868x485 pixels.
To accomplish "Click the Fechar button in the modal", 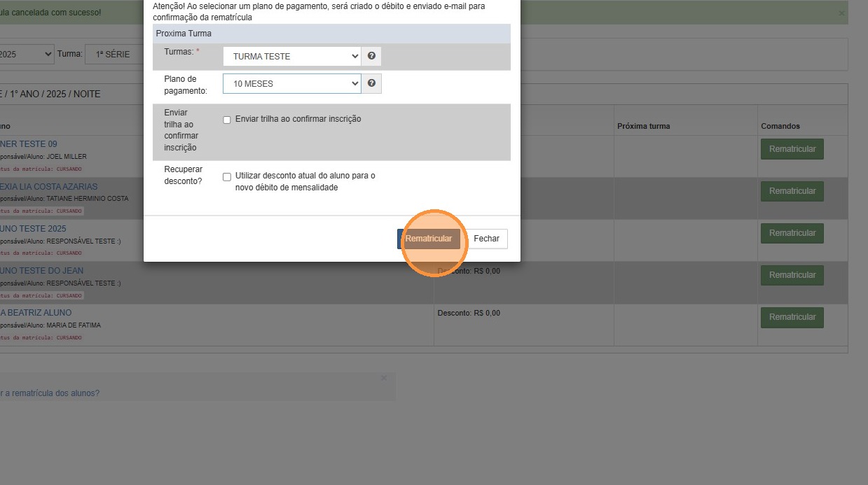I will 486,239.
